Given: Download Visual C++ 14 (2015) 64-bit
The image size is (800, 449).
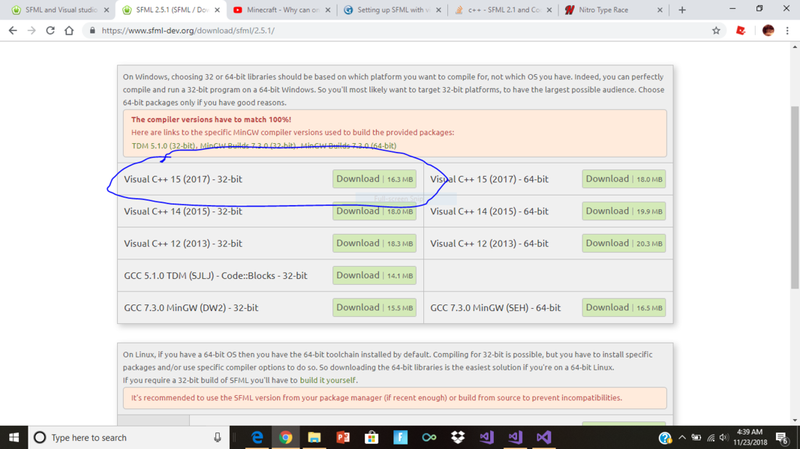Looking at the screenshot, I should click(x=624, y=211).
